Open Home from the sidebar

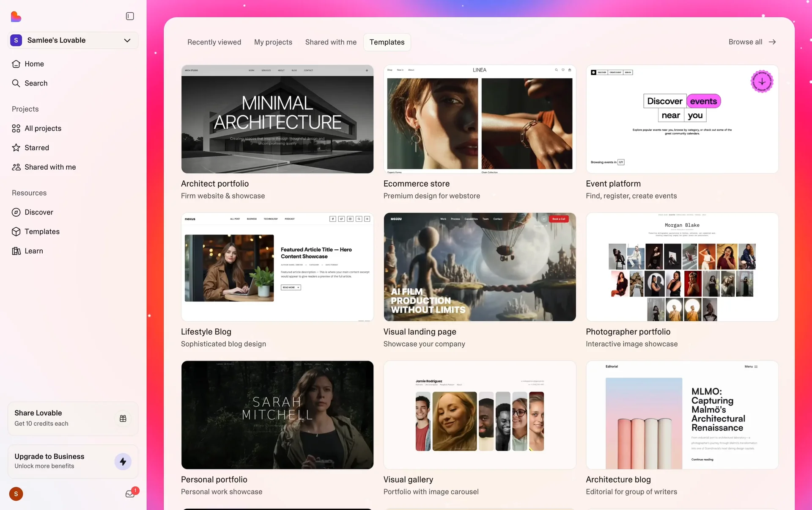coord(34,64)
